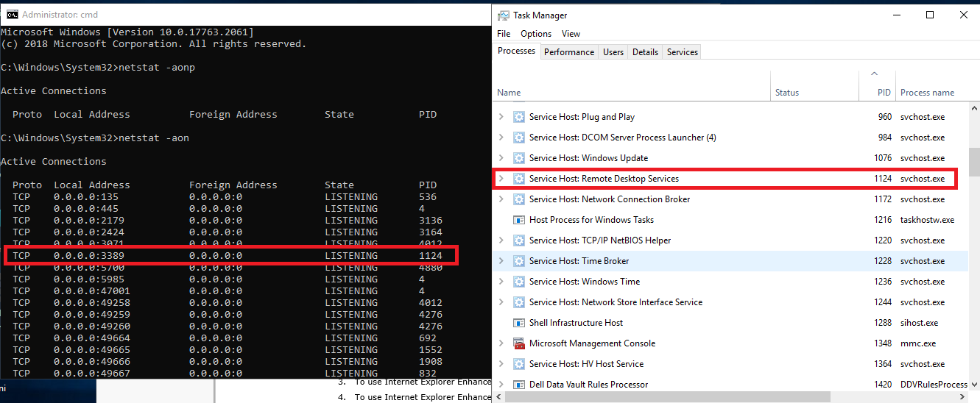Image resolution: width=980 pixels, height=403 pixels.
Task: Click the cmd window title bar icon
Action: coord(13,15)
